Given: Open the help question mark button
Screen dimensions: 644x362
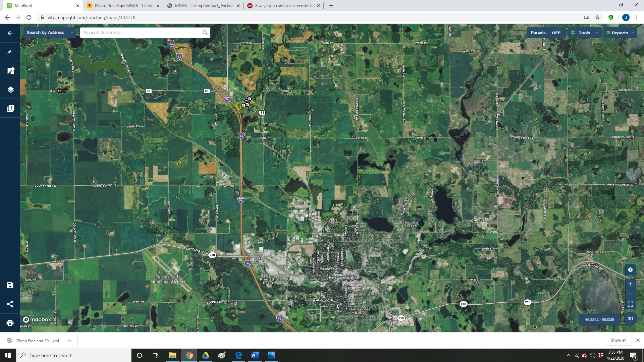Looking at the screenshot, I should (x=630, y=270).
